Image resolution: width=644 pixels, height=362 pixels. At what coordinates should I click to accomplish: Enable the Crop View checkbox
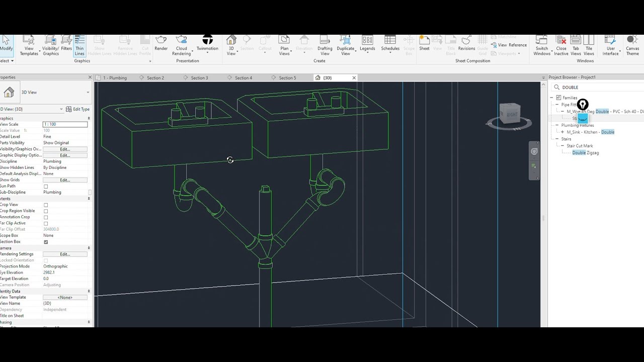46,205
